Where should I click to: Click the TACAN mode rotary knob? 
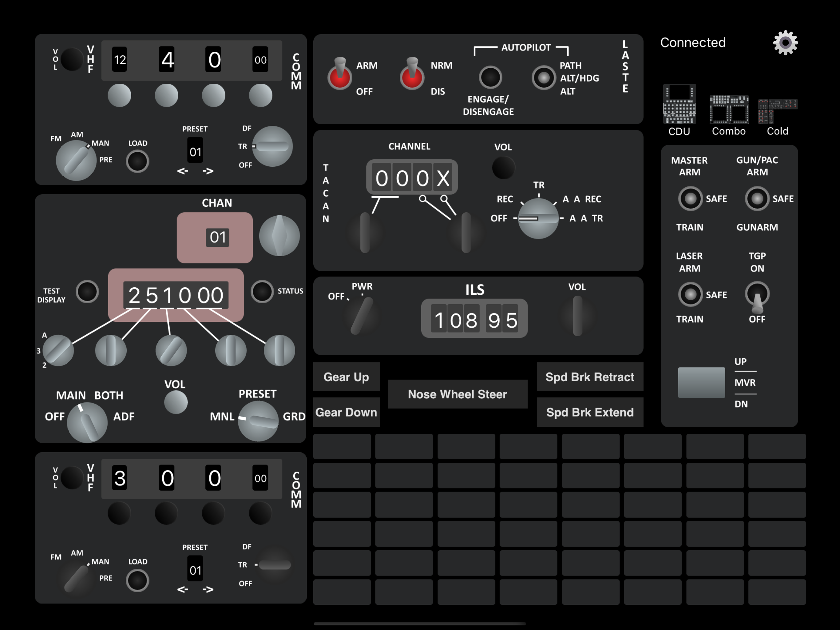point(538,218)
